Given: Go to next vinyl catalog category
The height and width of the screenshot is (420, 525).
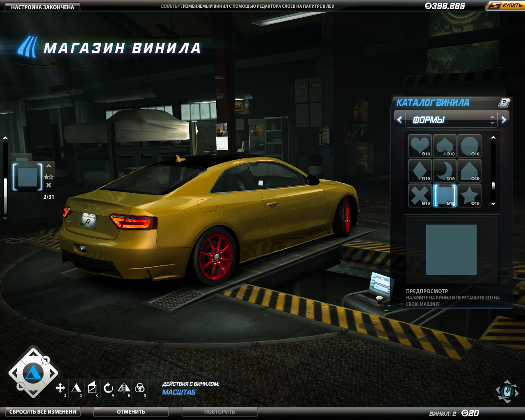Looking at the screenshot, I should click(x=504, y=120).
